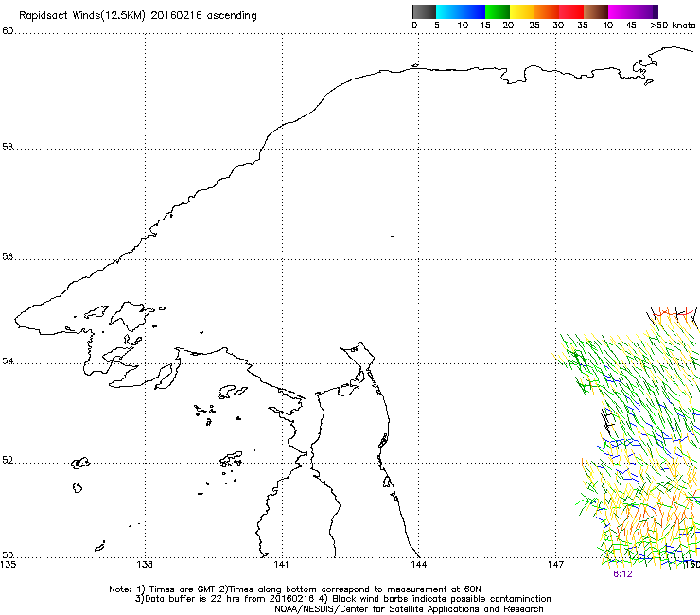The height and width of the screenshot is (615, 700).
Task: Click the '52' latitude axis label
Action: pyautogui.click(x=8, y=460)
